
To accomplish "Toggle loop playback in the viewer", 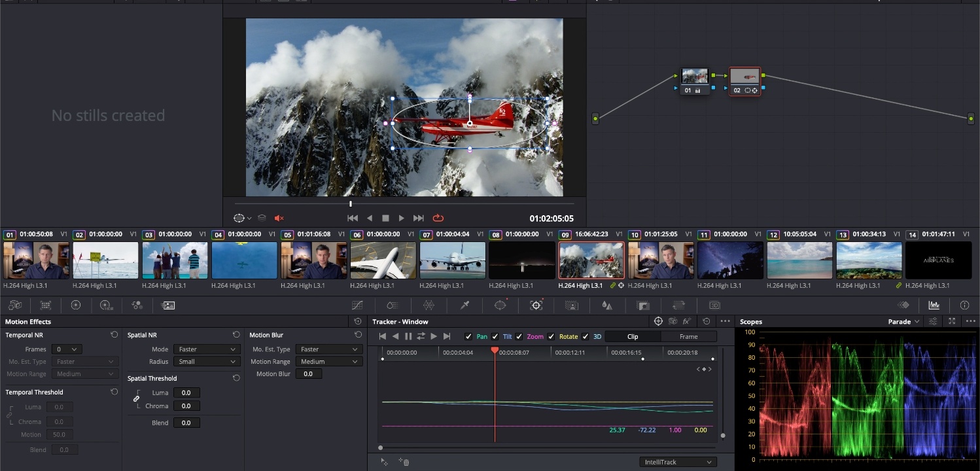I will 438,218.
